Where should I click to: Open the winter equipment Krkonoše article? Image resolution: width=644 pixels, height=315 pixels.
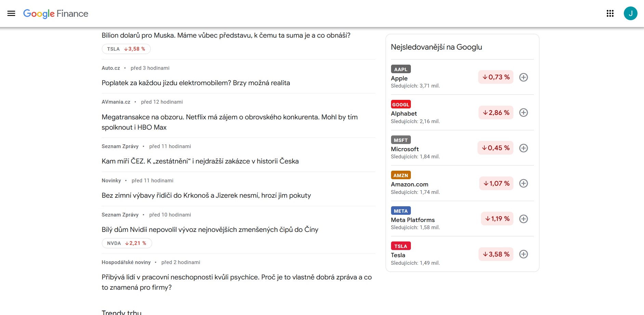point(206,195)
